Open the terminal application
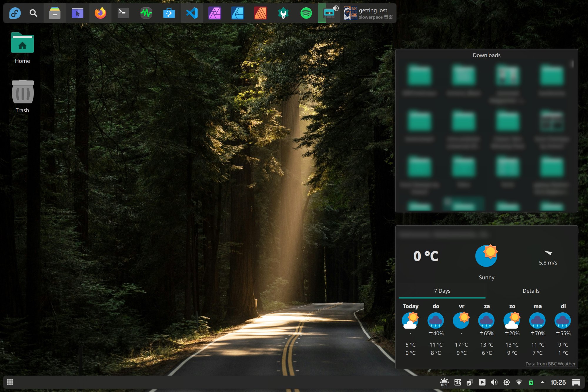 [123, 13]
